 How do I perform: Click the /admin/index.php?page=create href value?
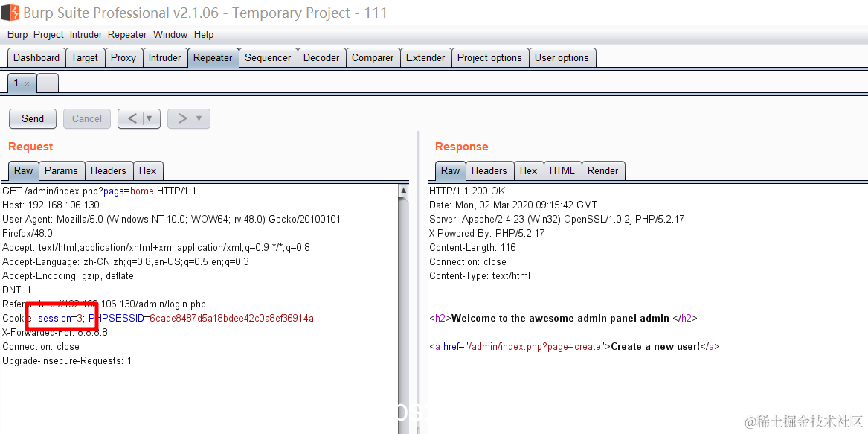[536, 347]
